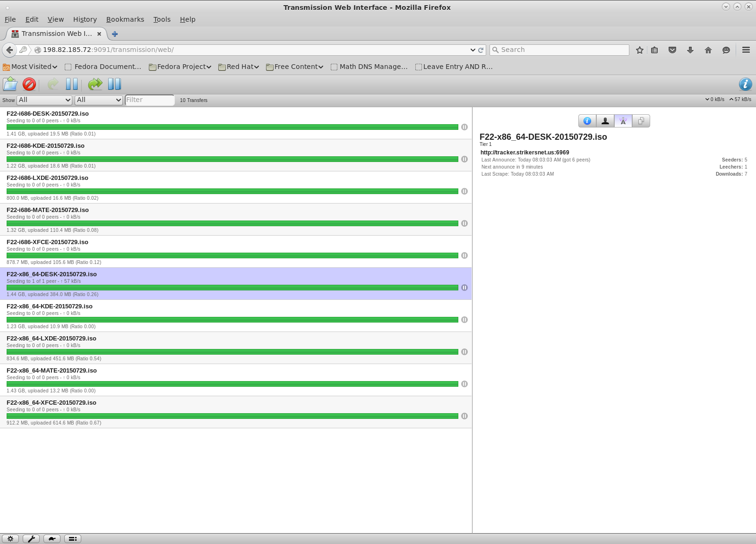Bookmark this page with the star icon
The width and height of the screenshot is (756, 544).
point(640,50)
